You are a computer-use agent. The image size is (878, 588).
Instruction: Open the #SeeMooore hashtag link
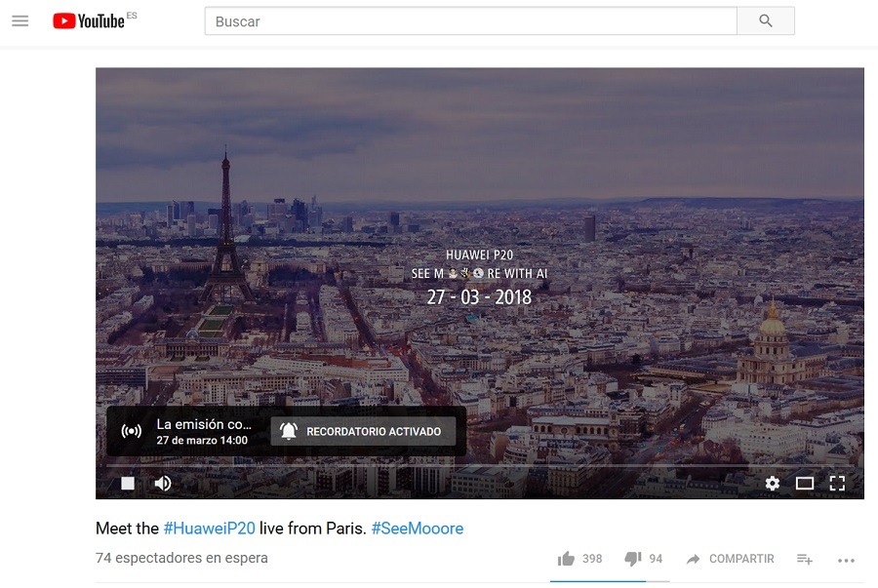click(x=418, y=529)
